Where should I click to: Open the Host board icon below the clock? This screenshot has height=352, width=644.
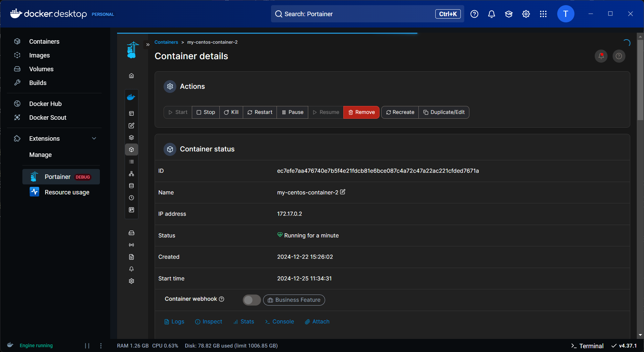click(x=131, y=210)
